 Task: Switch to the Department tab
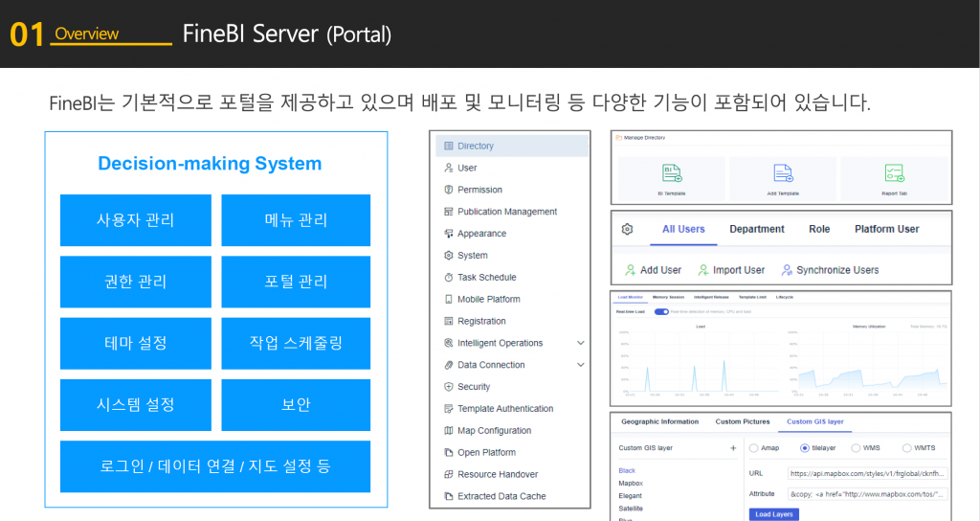(756, 230)
